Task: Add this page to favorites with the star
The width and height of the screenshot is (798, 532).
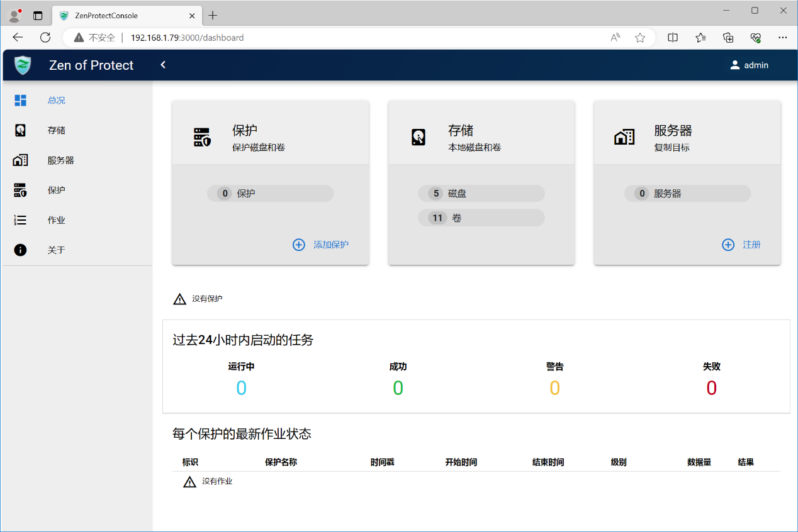Action: [640, 38]
